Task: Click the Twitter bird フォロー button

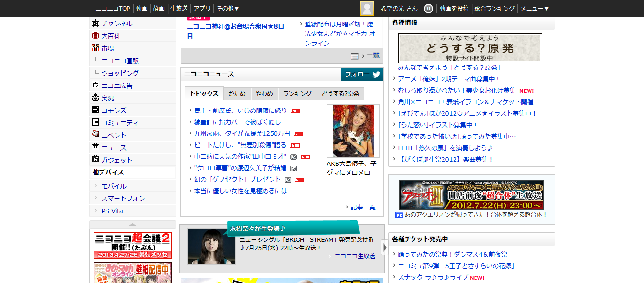Action: click(x=362, y=75)
